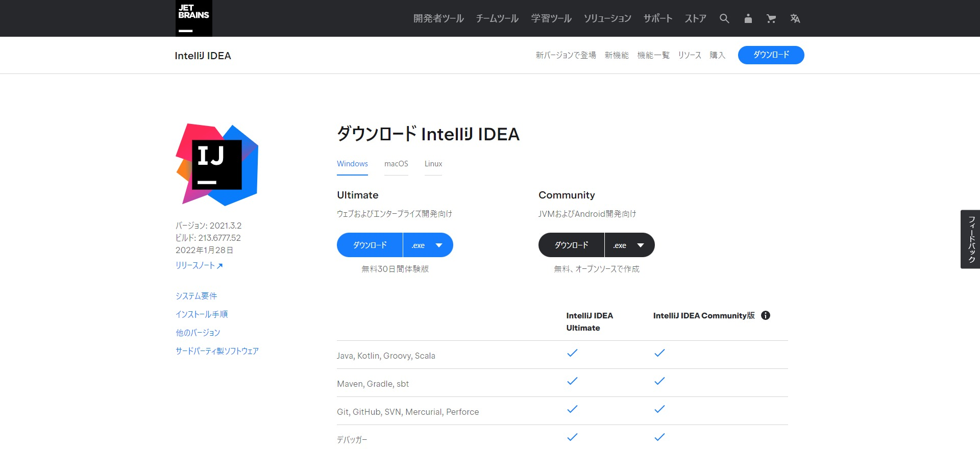Click the Maven, Gradle, sbt row text
980x449 pixels.
[x=373, y=384]
